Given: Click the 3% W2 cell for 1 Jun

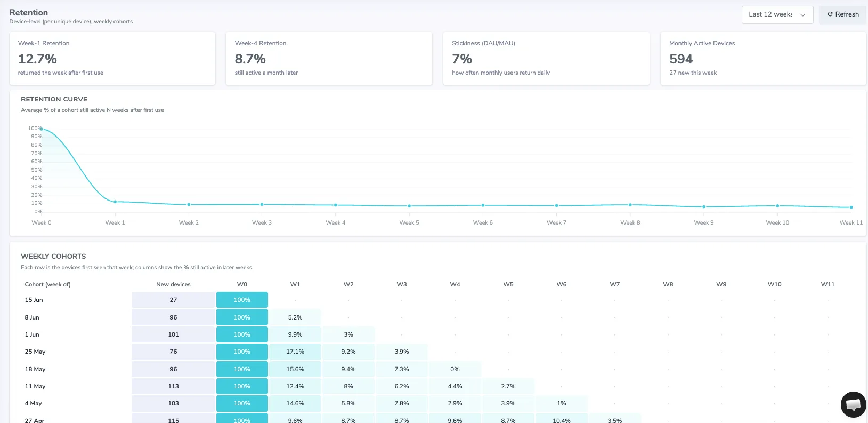Looking at the screenshot, I should 348,334.
